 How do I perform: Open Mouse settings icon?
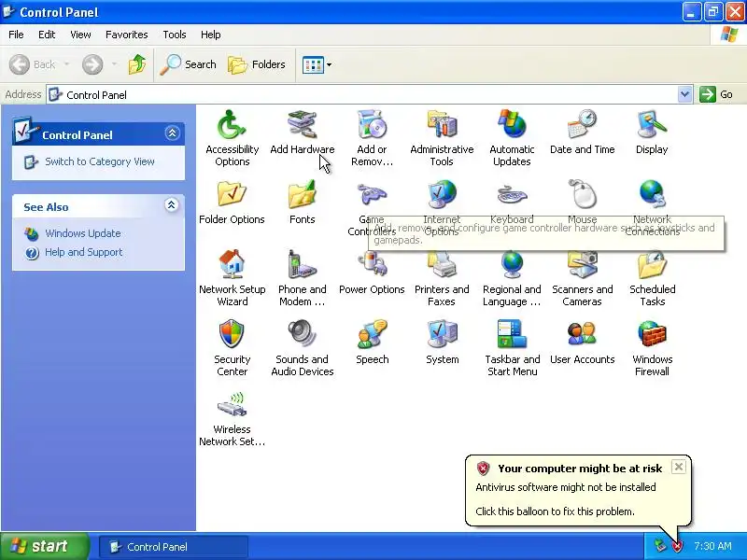(x=582, y=195)
